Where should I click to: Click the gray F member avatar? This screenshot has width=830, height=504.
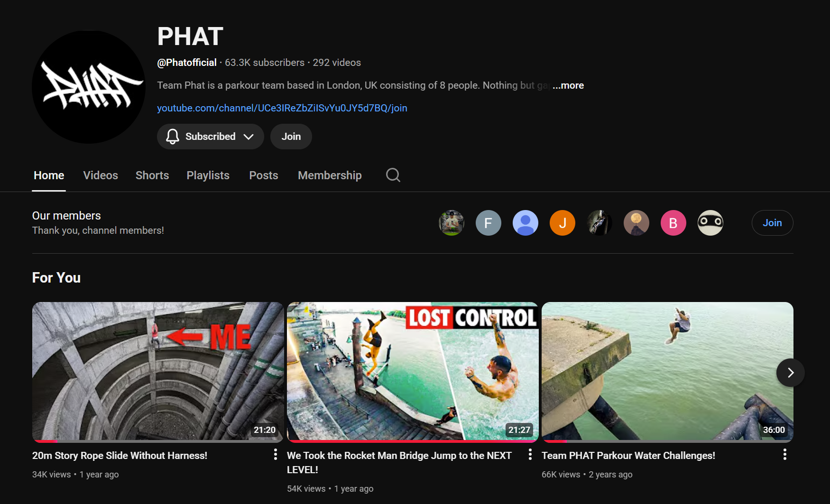489,223
